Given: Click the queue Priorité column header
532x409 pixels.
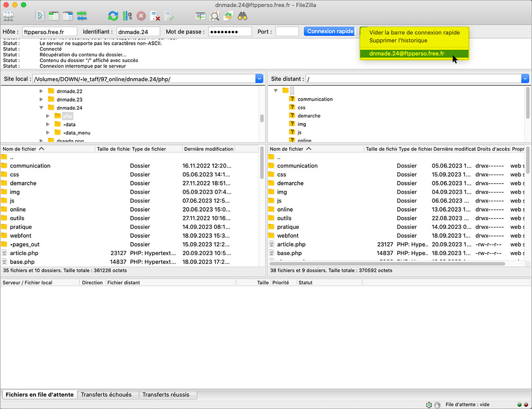Looking at the screenshot, I should [x=284, y=283].
